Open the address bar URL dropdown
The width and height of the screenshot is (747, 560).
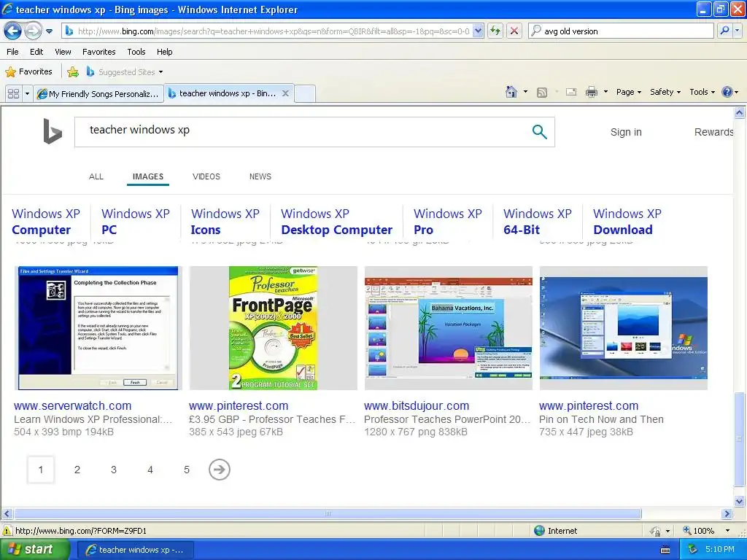[479, 31]
